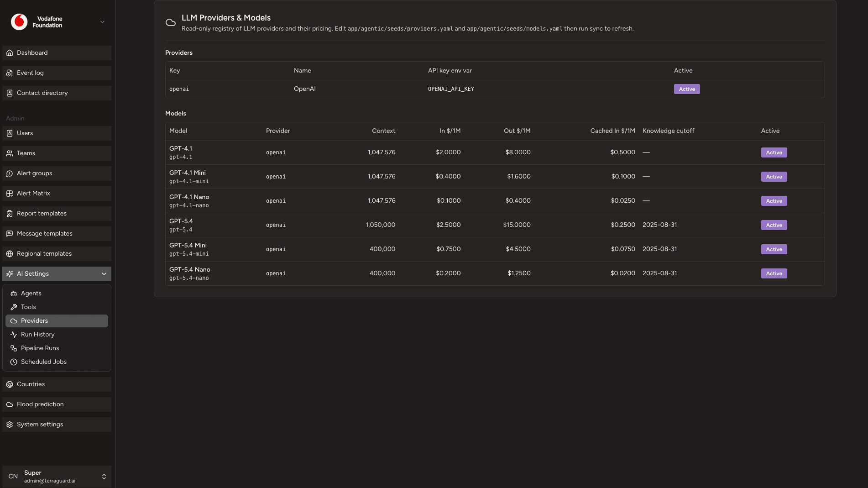868x488 pixels.
Task: Click the $15.0000 output price value
Action: click(517, 225)
